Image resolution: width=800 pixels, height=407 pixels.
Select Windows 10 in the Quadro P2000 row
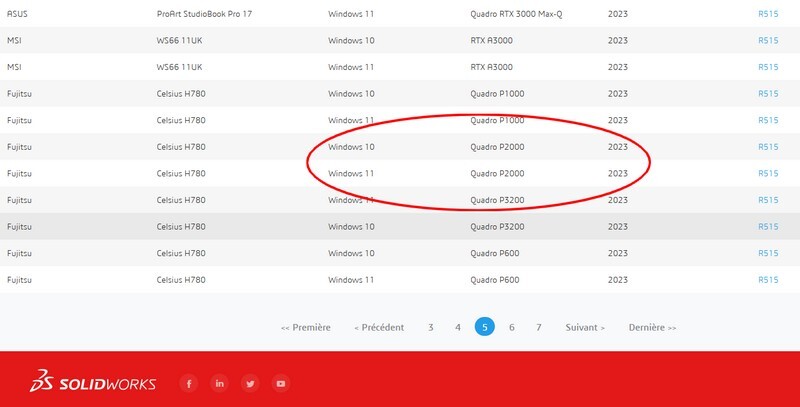click(351, 147)
